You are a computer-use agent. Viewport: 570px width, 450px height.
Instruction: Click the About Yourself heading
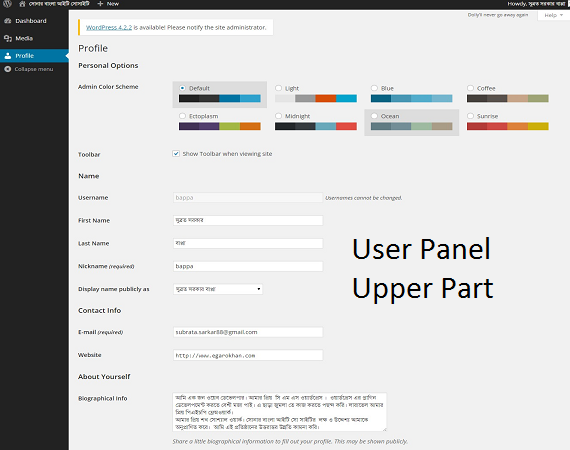104,377
